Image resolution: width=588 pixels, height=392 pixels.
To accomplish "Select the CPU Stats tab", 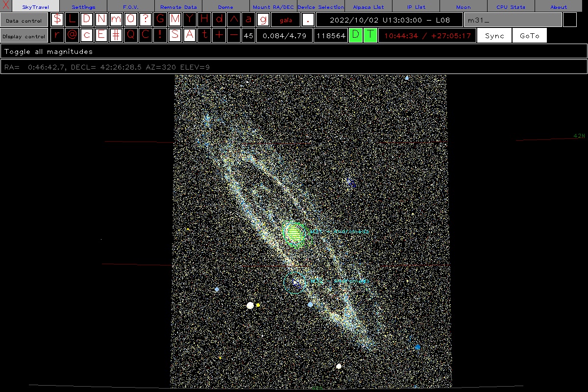I will tap(511, 7).
